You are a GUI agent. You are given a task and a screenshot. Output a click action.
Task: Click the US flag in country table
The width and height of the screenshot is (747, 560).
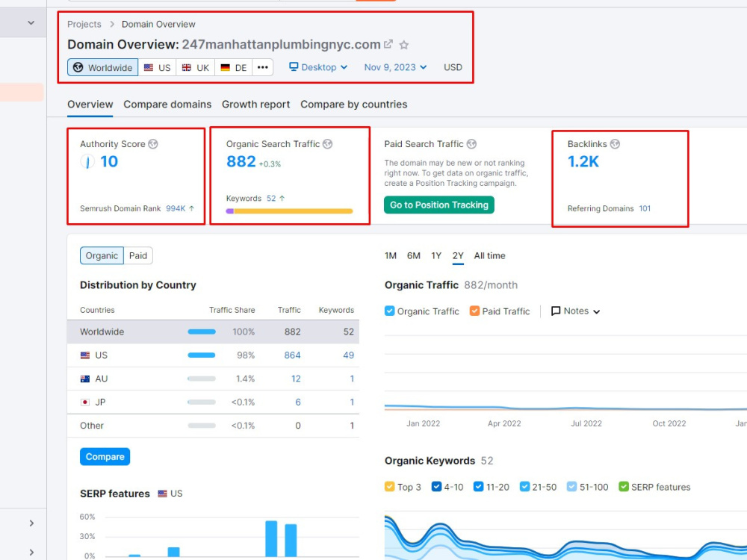point(85,355)
